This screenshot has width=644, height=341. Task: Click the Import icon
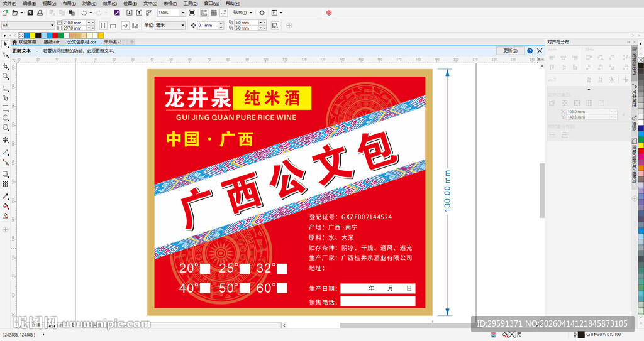(x=129, y=13)
